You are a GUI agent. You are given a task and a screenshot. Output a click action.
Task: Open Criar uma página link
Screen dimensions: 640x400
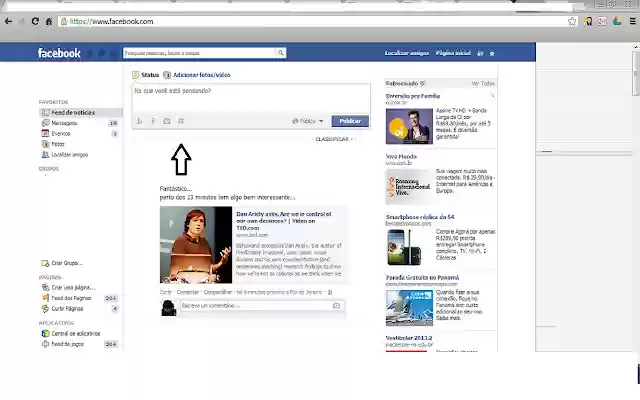[x=73, y=287]
